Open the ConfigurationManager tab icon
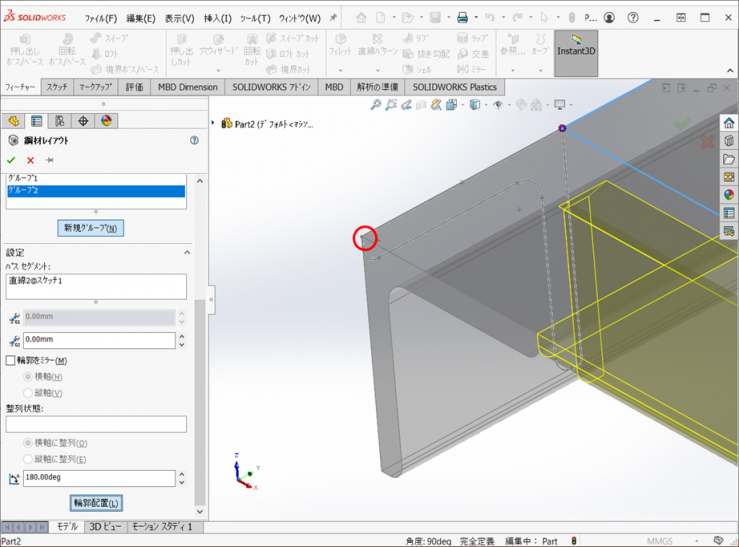The image size is (739, 547). [x=59, y=121]
